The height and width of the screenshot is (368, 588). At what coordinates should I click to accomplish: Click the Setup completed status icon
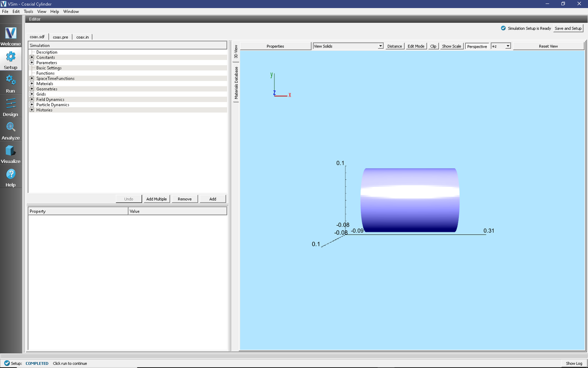[6, 363]
